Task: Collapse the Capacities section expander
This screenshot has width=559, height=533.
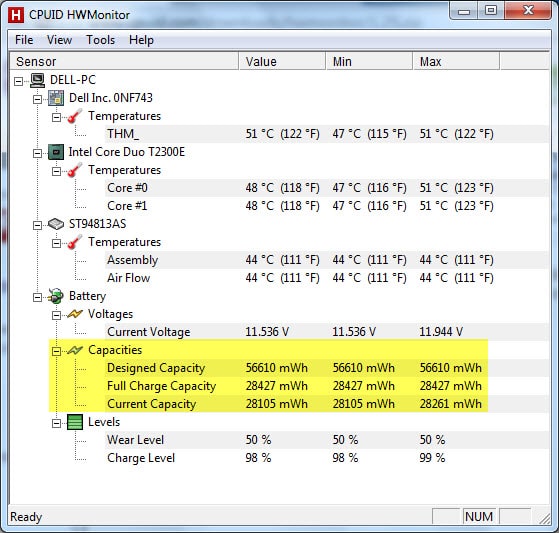Action: point(56,352)
